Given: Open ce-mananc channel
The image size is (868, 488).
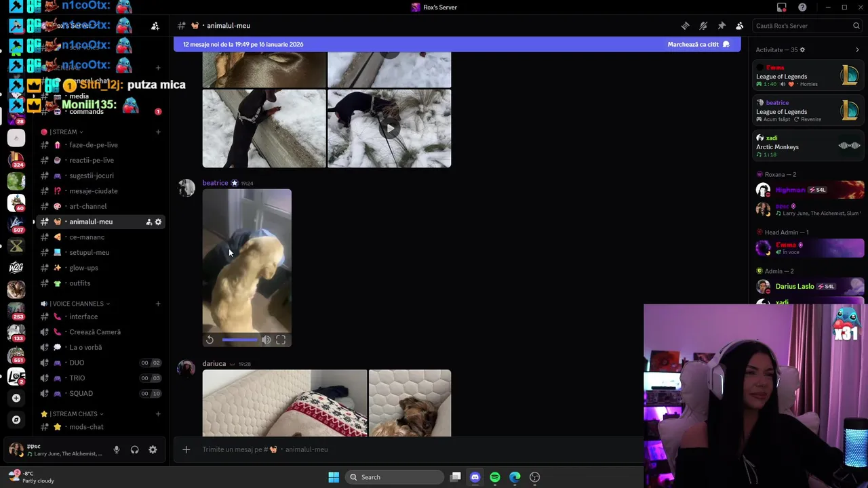Looking at the screenshot, I should pos(100,237).
